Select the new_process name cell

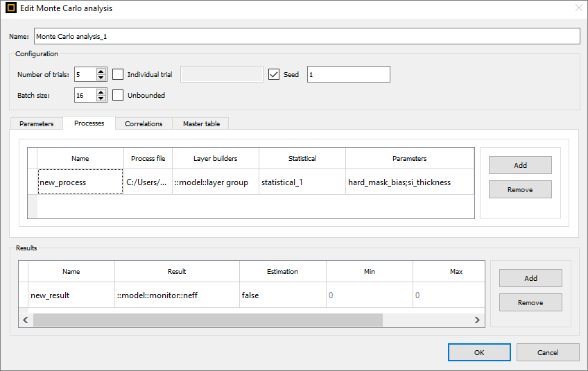(80, 182)
